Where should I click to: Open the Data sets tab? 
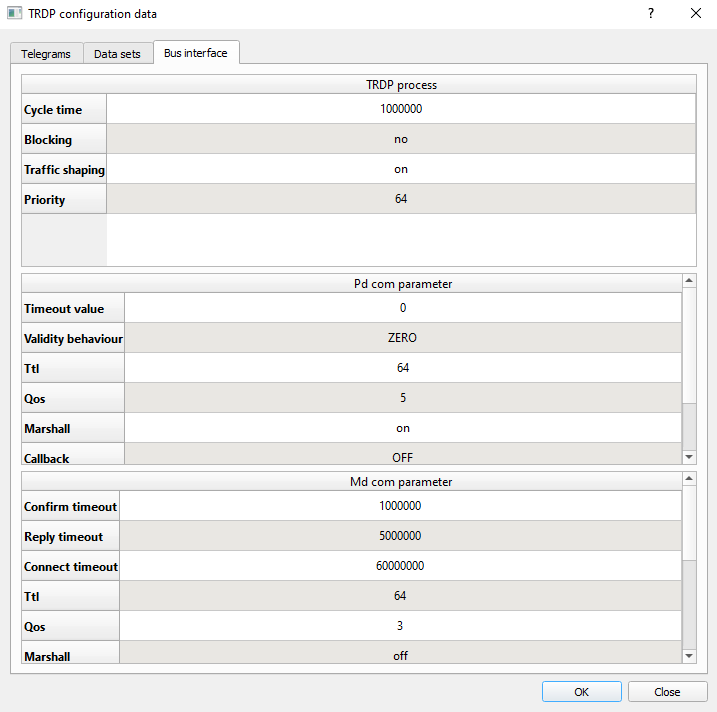tap(117, 54)
